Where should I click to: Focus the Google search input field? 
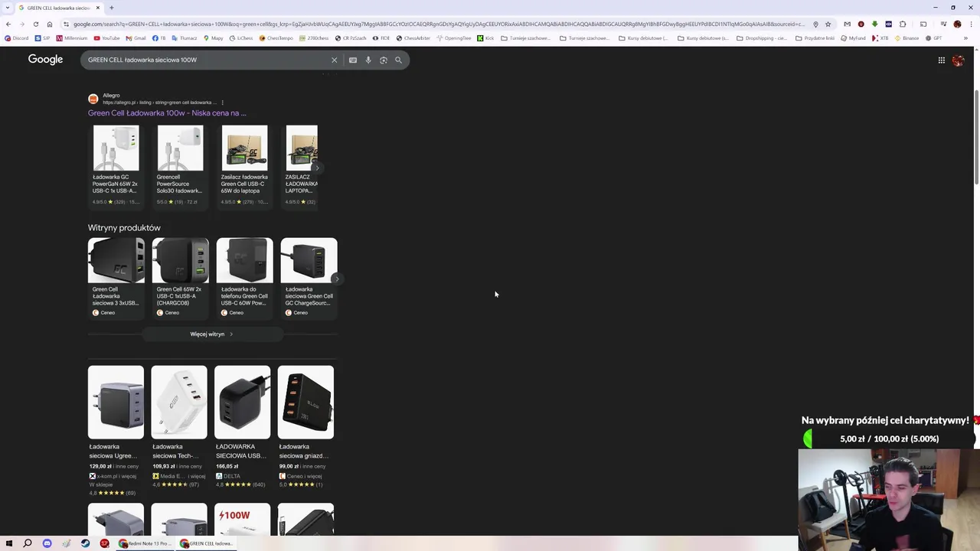[x=207, y=60]
